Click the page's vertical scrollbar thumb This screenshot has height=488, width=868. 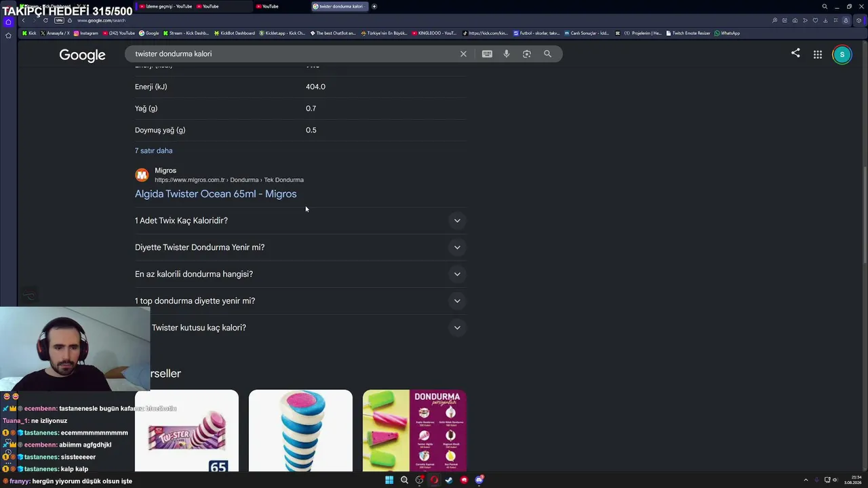(x=865, y=214)
